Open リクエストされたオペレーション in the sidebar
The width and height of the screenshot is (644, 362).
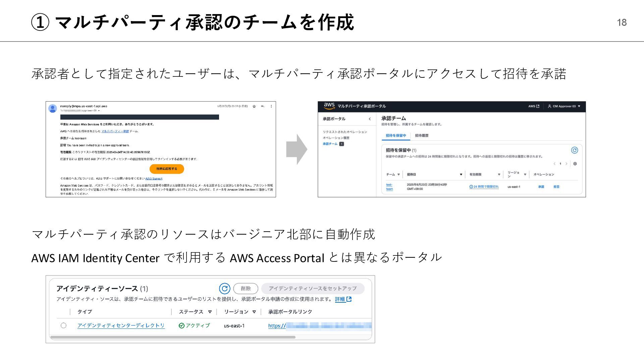point(345,132)
